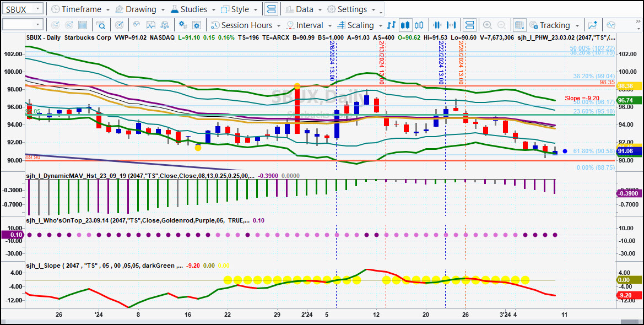644x325 pixels.
Task: Click the 0.00% (88.75) Fibonacci label
Action: [596, 167]
